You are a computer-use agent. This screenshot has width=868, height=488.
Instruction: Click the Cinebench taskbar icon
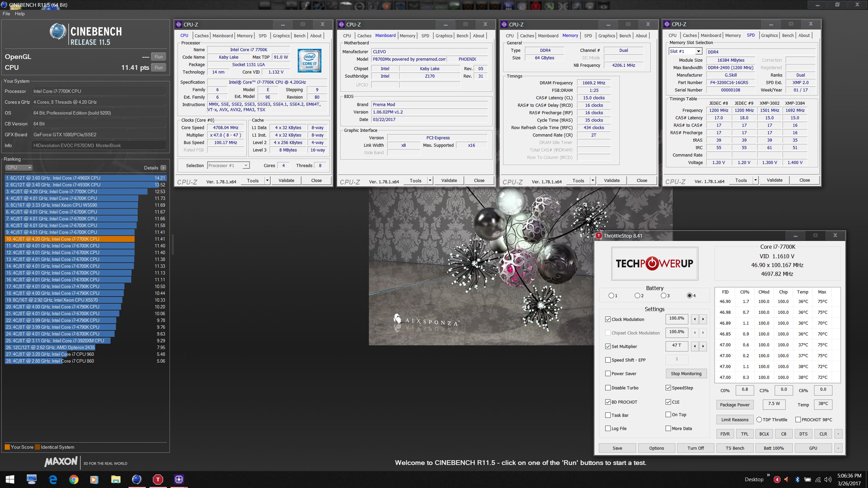tap(137, 479)
